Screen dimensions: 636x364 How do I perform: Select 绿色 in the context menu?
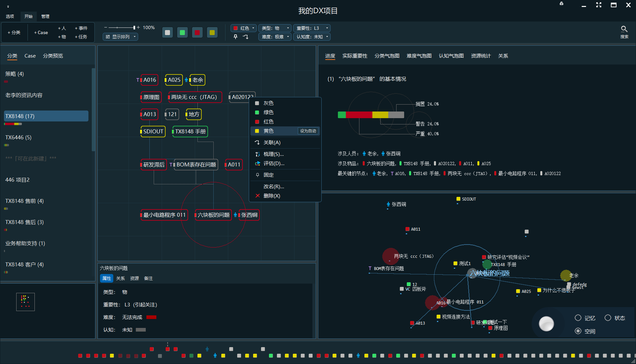(x=285, y=113)
